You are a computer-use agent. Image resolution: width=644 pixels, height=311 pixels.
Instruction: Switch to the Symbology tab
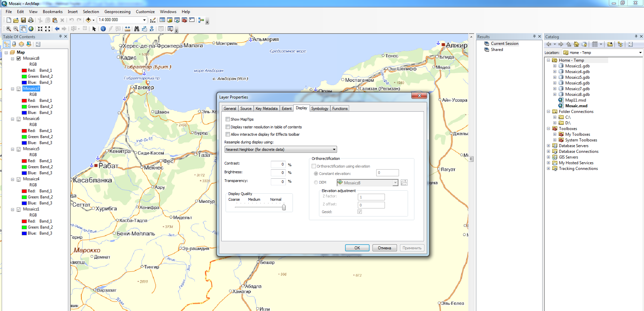point(319,109)
